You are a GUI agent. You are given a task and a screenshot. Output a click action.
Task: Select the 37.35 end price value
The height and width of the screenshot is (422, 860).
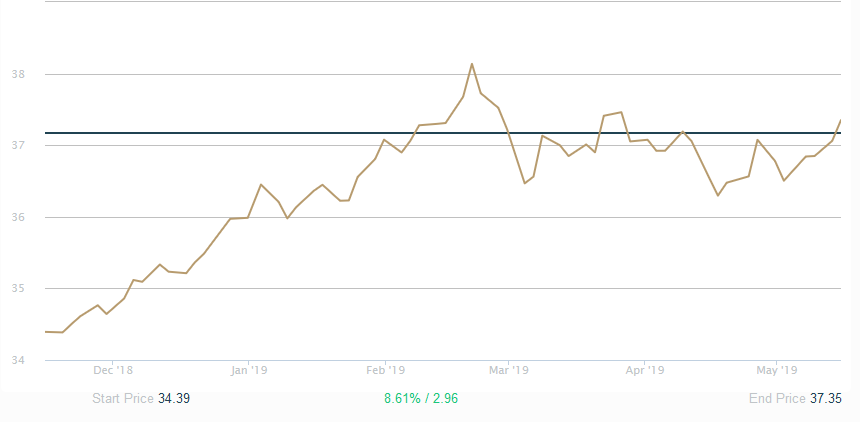click(x=826, y=398)
